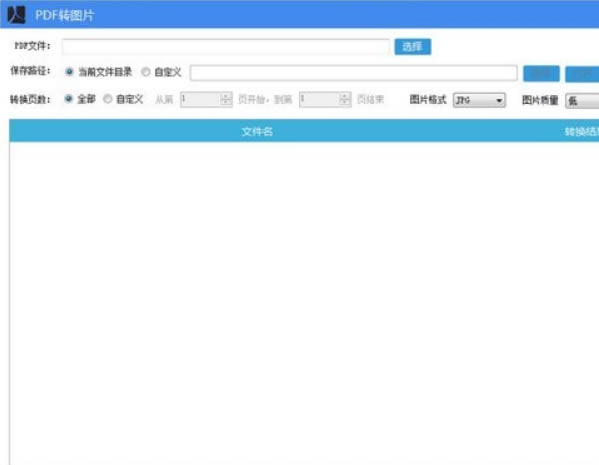Click the 选择 button beside PDF文件 field
This screenshot has width=599, height=465.
413,47
